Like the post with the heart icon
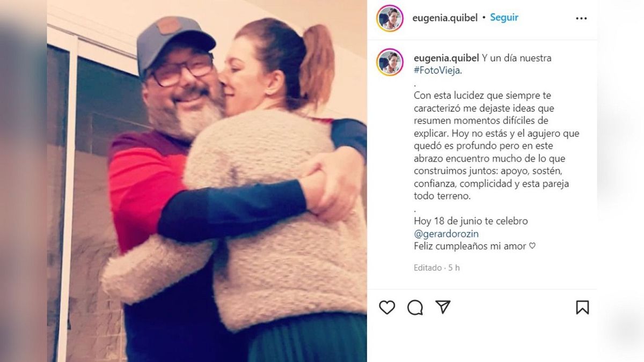This screenshot has width=644, height=362. [387, 307]
